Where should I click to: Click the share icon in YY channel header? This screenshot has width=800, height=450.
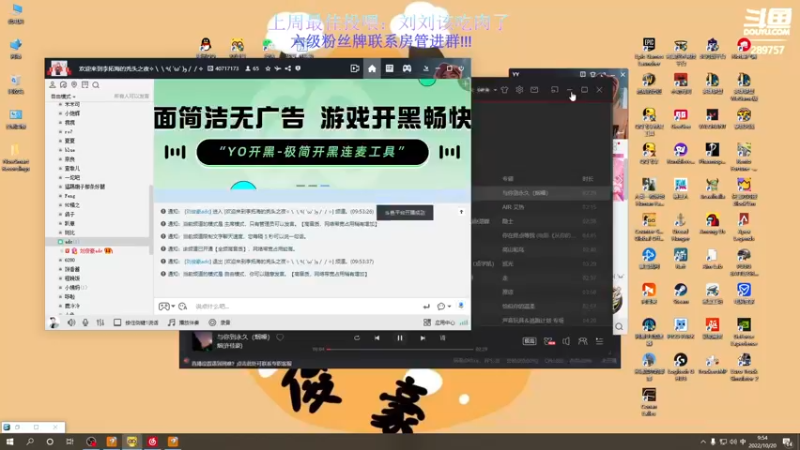click(288, 68)
